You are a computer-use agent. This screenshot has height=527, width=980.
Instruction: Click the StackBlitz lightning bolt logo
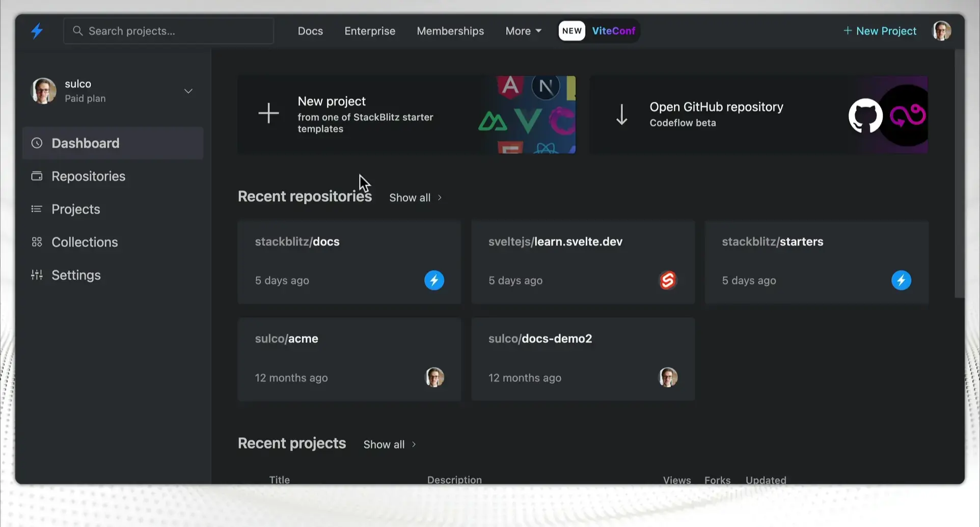(x=37, y=31)
